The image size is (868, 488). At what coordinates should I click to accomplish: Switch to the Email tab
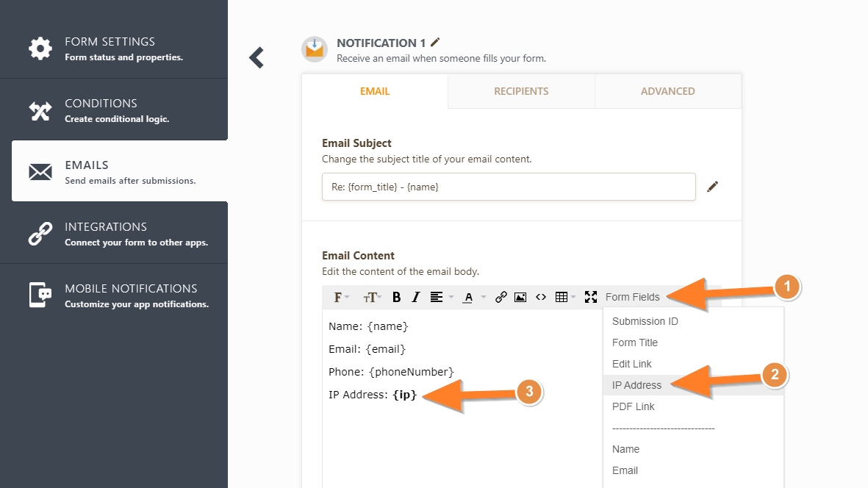pos(375,91)
